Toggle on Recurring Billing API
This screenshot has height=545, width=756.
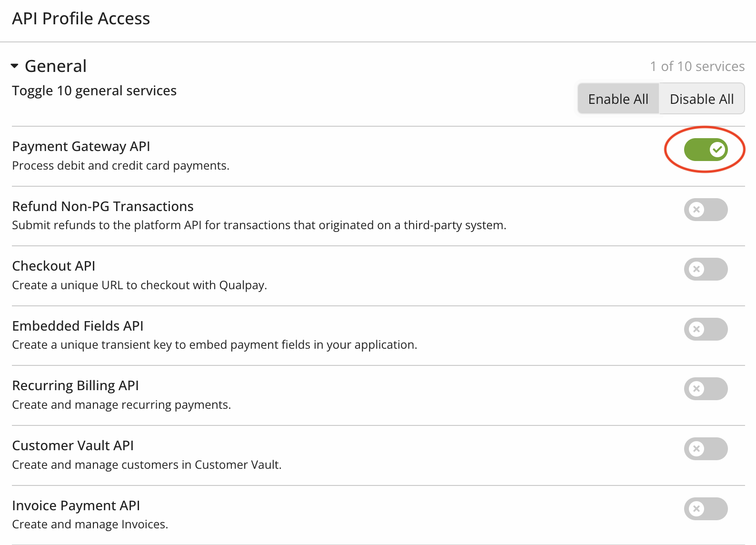click(706, 389)
